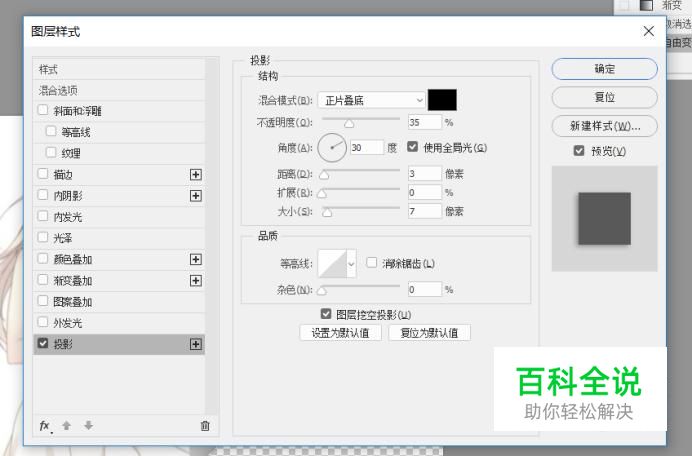The height and width of the screenshot is (456, 692).
Task: Close the 图层样式 dialog
Action: tap(648, 31)
